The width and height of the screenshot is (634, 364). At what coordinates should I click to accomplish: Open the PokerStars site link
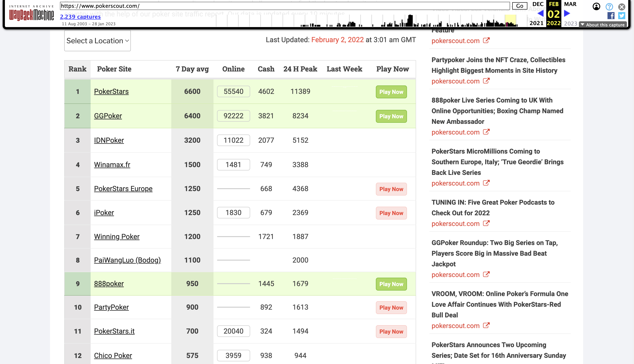(x=111, y=91)
